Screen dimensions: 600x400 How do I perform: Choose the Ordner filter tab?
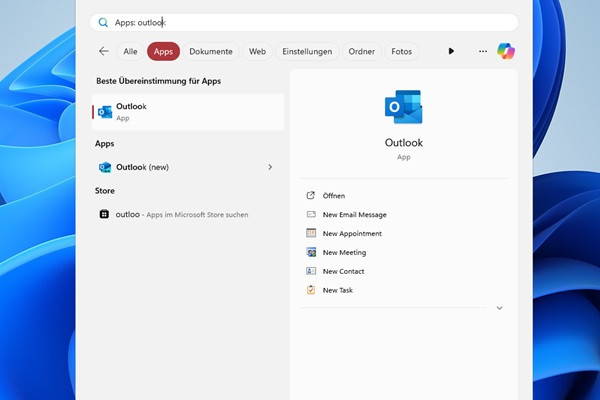click(362, 51)
